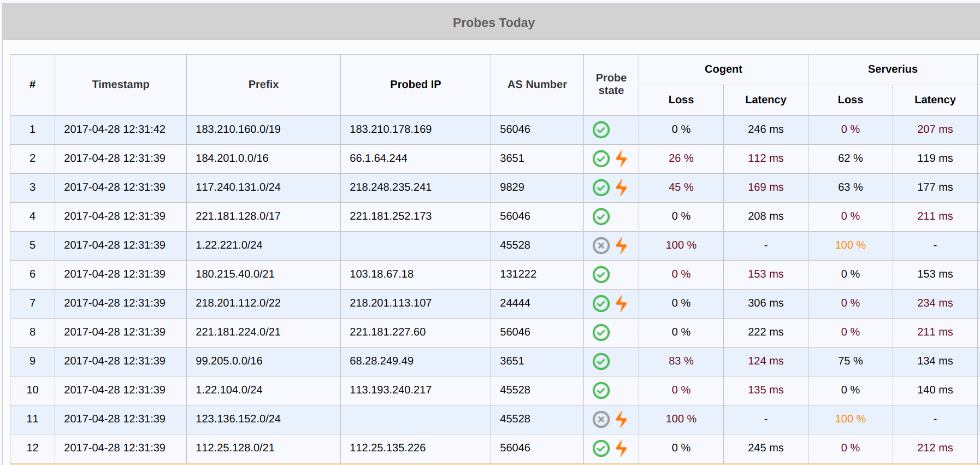Screen dimensions: 980x465
Task: Click the orange lightning bolt in row 12
Action: click(x=621, y=448)
